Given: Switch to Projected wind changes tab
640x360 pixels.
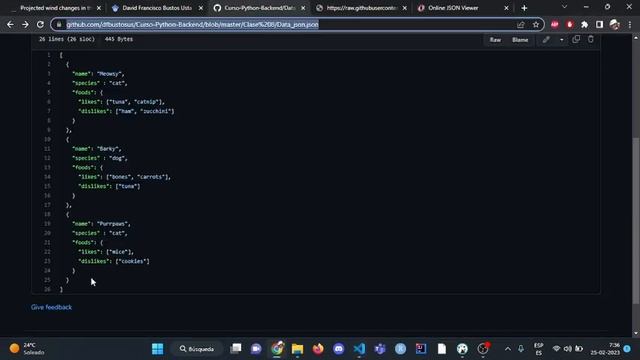Looking at the screenshot, I should (x=56, y=8).
